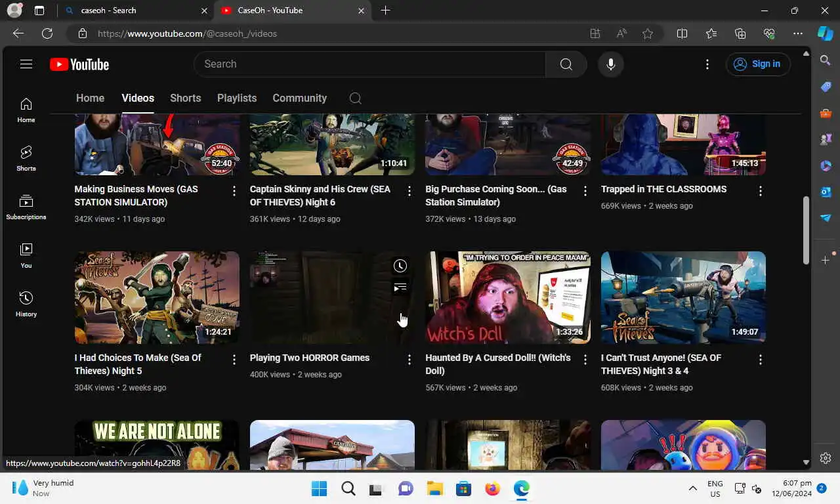
Task: Open Windows taskbar search
Action: tap(348, 488)
